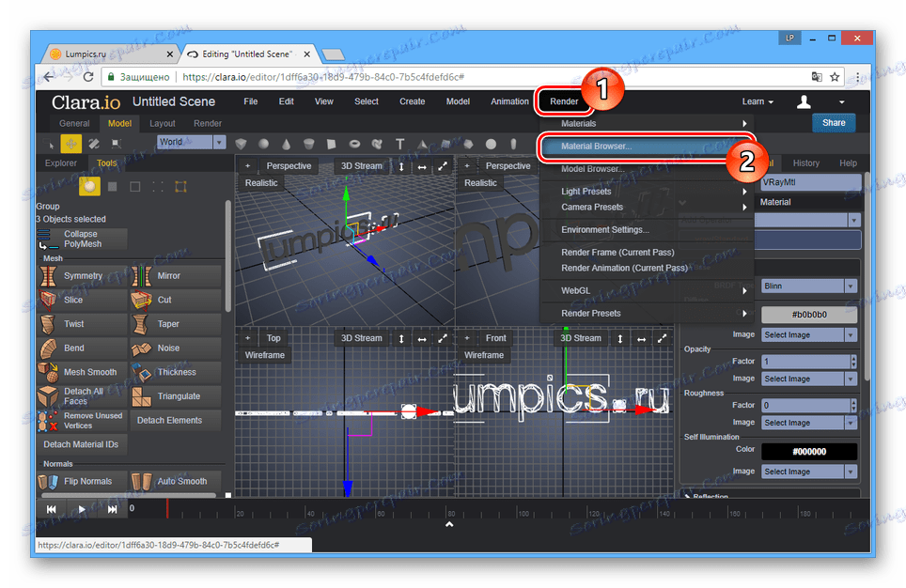Open the Animation menu
The image size is (906, 588).
click(509, 101)
